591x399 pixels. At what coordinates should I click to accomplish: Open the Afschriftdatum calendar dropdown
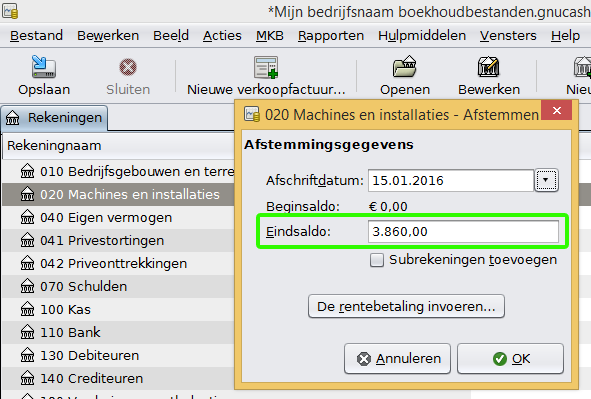click(546, 180)
